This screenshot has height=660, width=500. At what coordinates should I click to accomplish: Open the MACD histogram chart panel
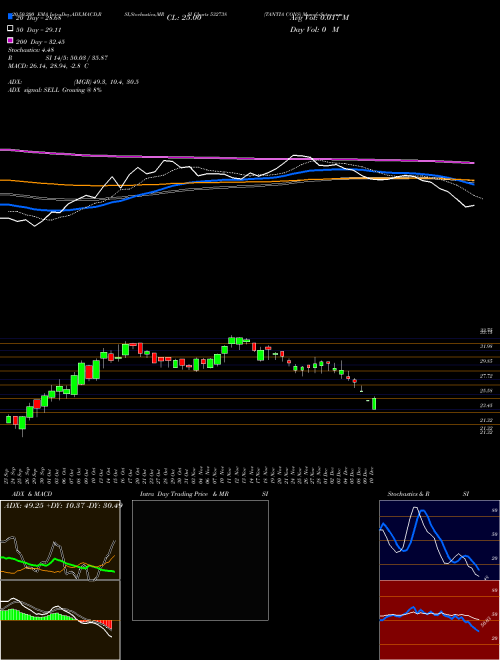[60, 620]
